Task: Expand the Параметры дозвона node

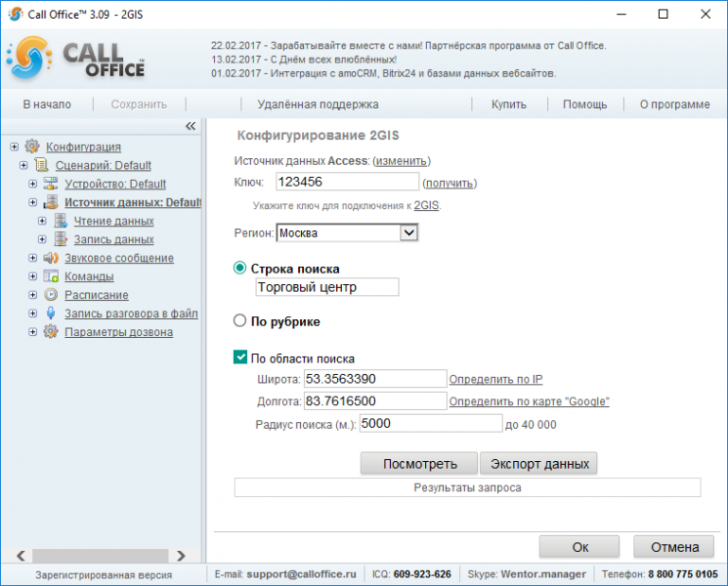Action: pyautogui.click(x=32, y=332)
